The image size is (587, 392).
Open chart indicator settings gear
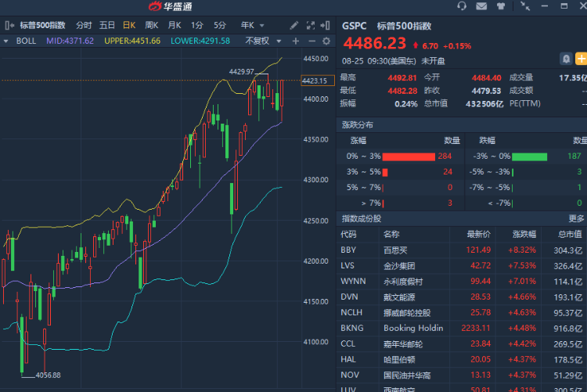(326, 41)
